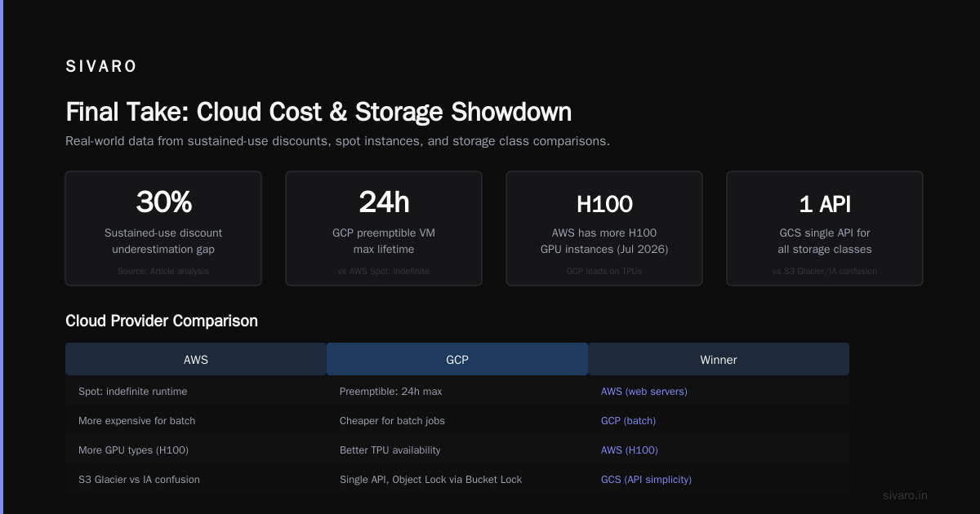This screenshot has height=514, width=980.
Task: Select the AWS column header
Action: (x=196, y=359)
